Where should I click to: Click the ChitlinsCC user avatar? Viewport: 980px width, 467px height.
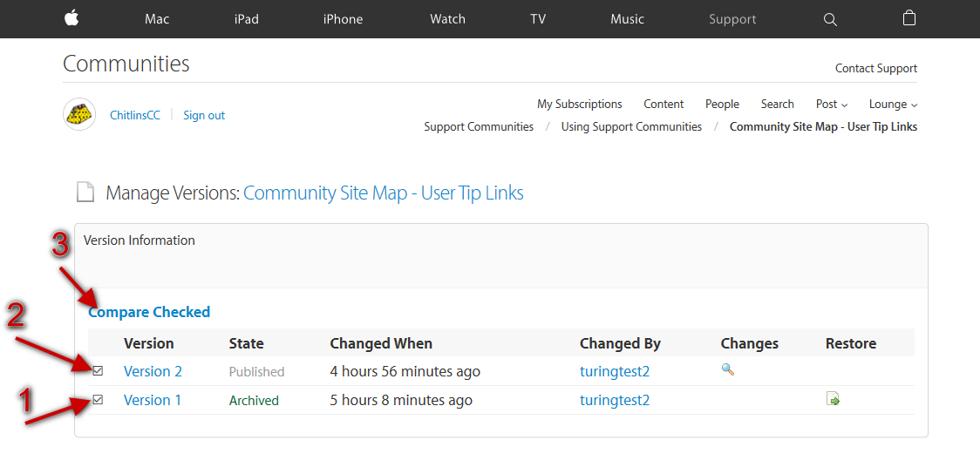click(79, 114)
